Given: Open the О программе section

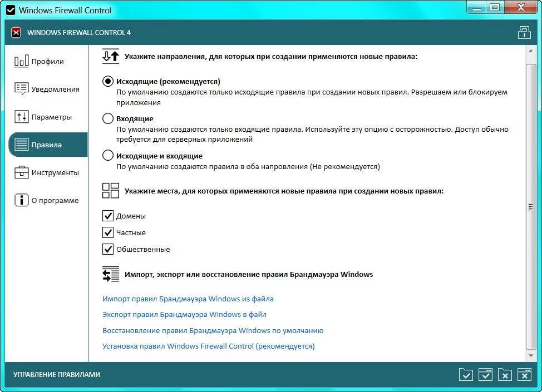Looking at the screenshot, I should (x=48, y=200).
